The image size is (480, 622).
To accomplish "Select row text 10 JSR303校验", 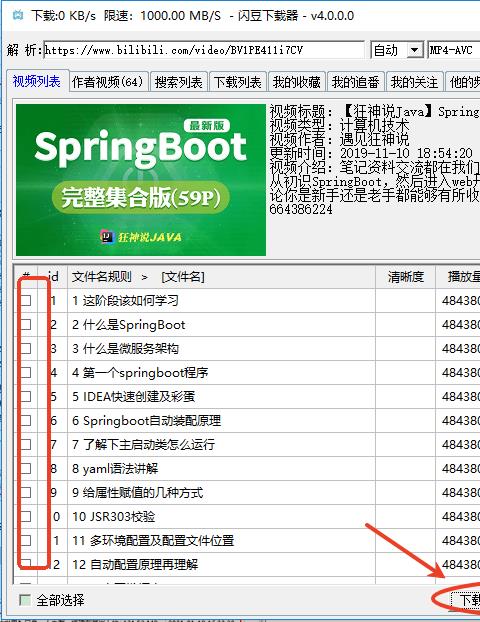I will point(113,516).
